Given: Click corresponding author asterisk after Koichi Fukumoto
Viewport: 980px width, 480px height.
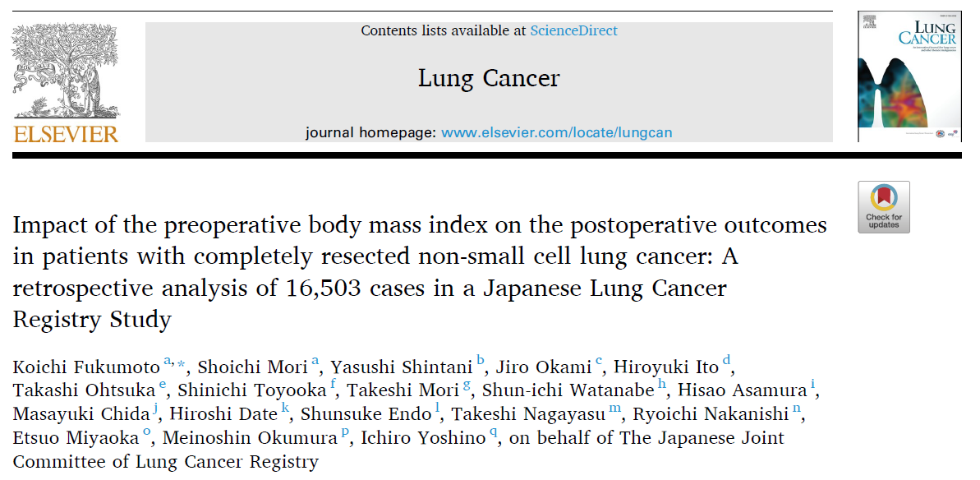Looking at the screenshot, I should (182, 362).
